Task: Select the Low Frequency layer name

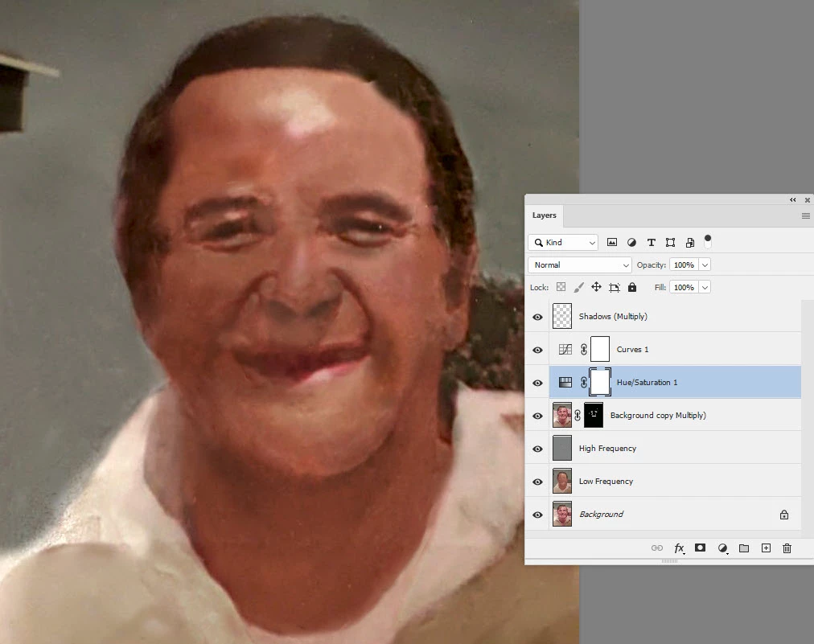Action: point(606,481)
